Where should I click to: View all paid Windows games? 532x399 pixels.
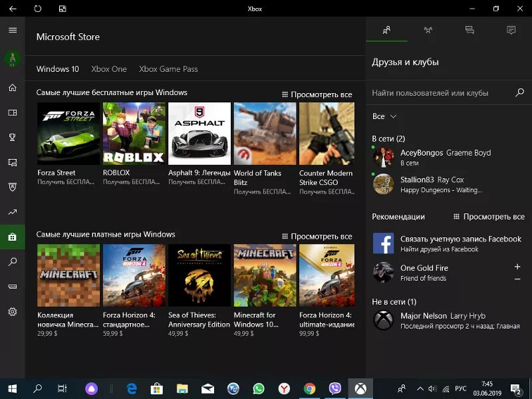(317, 237)
